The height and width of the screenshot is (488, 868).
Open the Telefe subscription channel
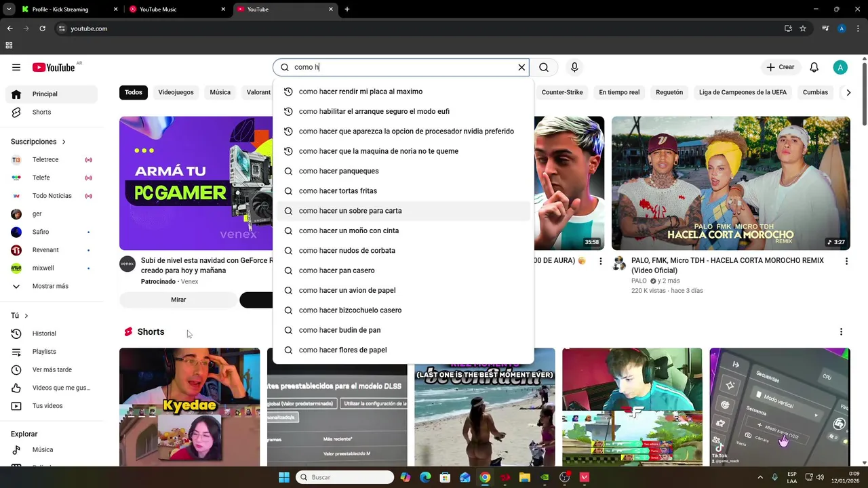point(52,178)
